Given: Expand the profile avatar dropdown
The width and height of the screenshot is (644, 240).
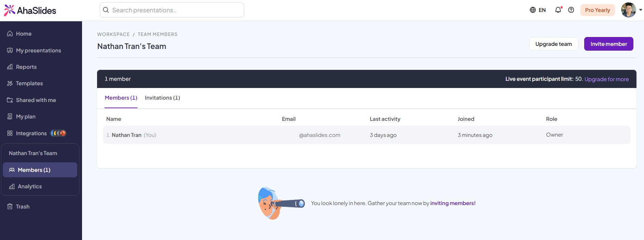Looking at the screenshot, I should [631, 10].
